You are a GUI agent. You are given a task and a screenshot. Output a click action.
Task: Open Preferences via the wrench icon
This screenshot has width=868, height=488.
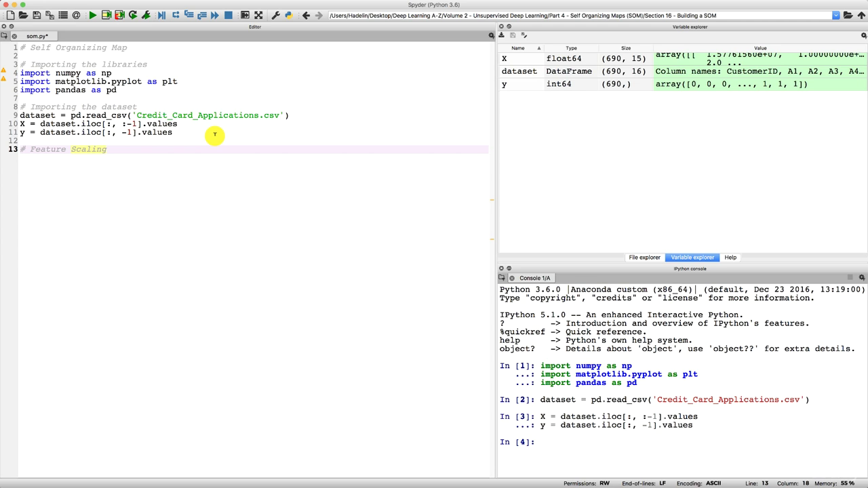[275, 15]
